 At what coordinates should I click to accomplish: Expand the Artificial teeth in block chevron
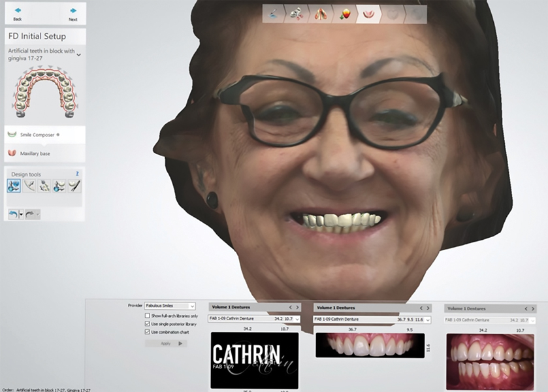(x=79, y=55)
